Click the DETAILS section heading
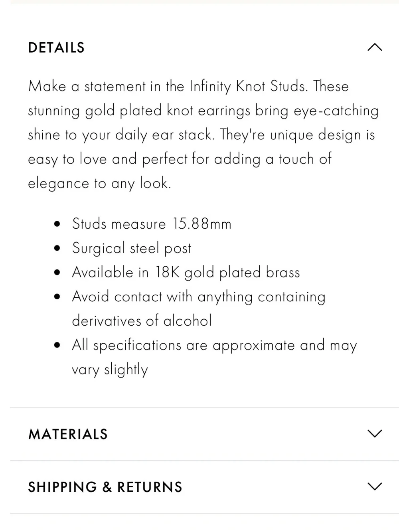The image size is (399, 532). (56, 48)
